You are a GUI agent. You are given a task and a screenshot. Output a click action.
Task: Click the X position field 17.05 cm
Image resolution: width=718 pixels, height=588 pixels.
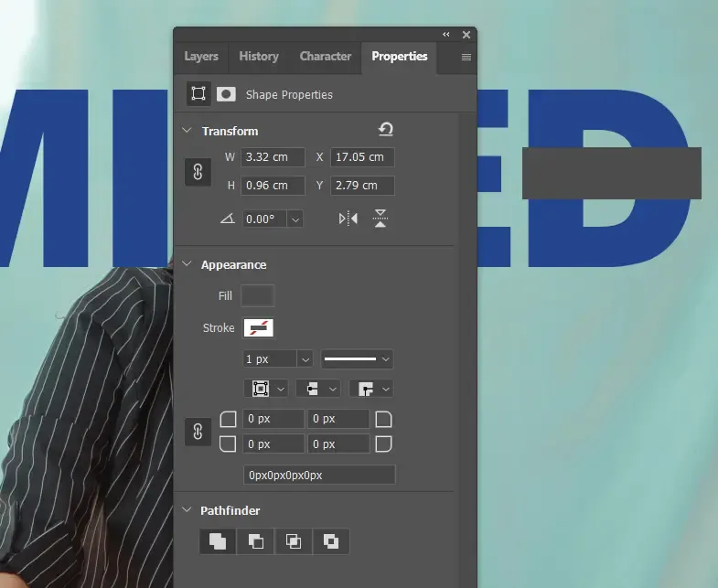click(x=363, y=157)
